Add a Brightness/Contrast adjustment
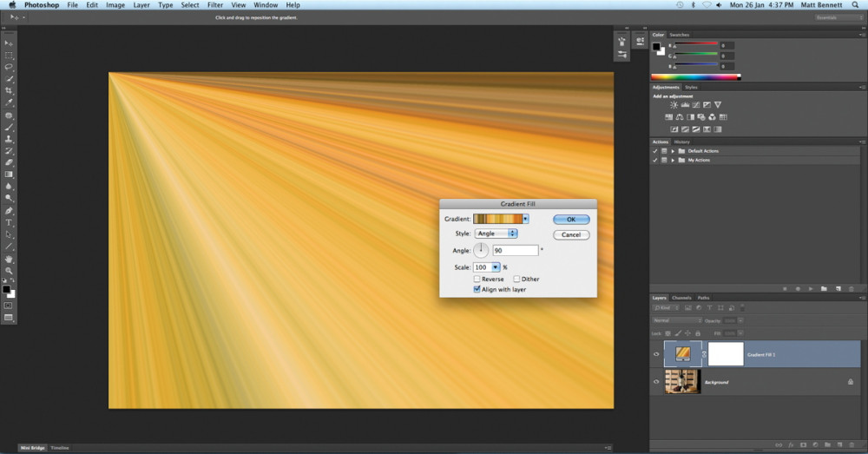Image resolution: width=868 pixels, height=454 pixels. click(674, 105)
